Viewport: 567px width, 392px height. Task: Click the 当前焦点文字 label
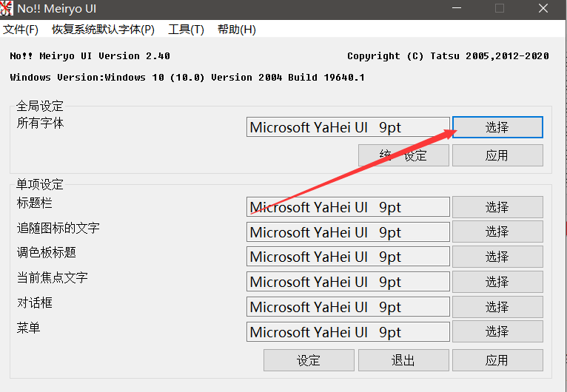tap(53, 277)
